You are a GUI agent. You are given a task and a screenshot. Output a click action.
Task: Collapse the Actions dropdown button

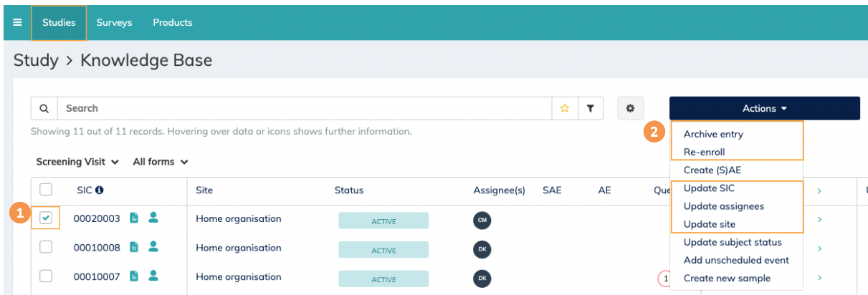[764, 108]
